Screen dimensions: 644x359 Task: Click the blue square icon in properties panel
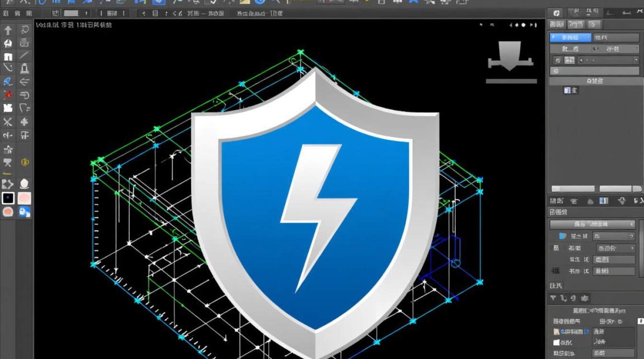pyautogui.click(x=563, y=236)
